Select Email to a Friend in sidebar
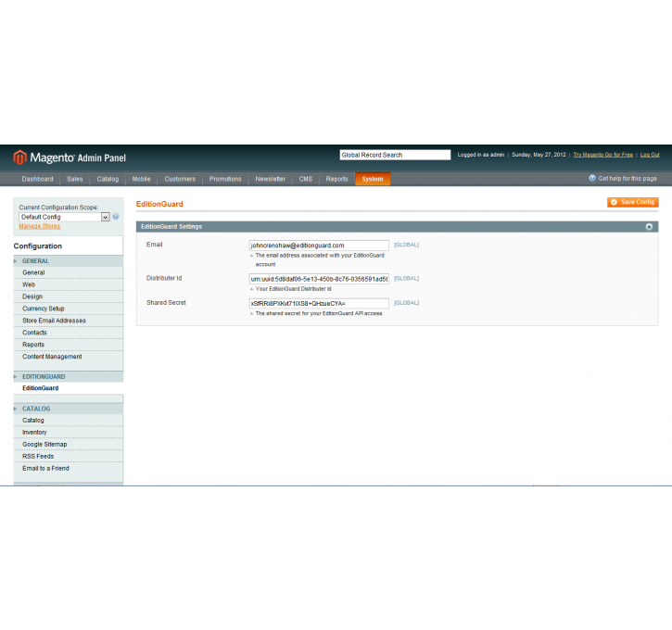 pyautogui.click(x=69, y=469)
